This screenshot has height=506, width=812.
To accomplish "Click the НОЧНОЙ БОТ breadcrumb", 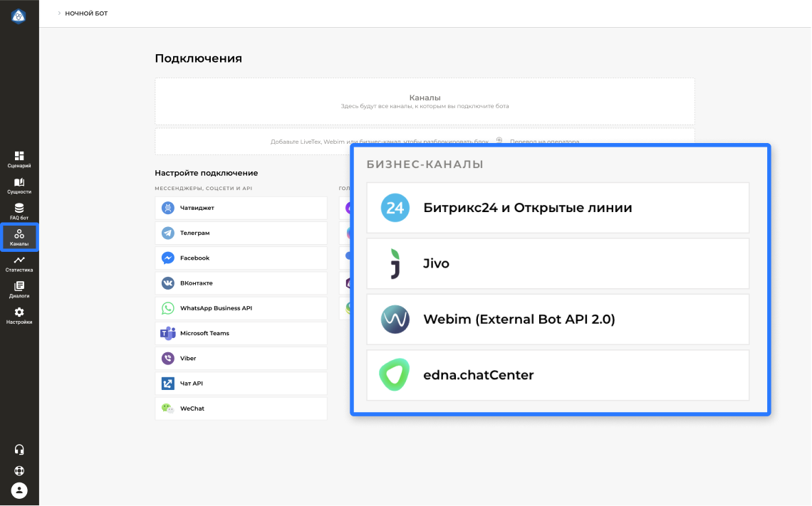I will (x=86, y=14).
